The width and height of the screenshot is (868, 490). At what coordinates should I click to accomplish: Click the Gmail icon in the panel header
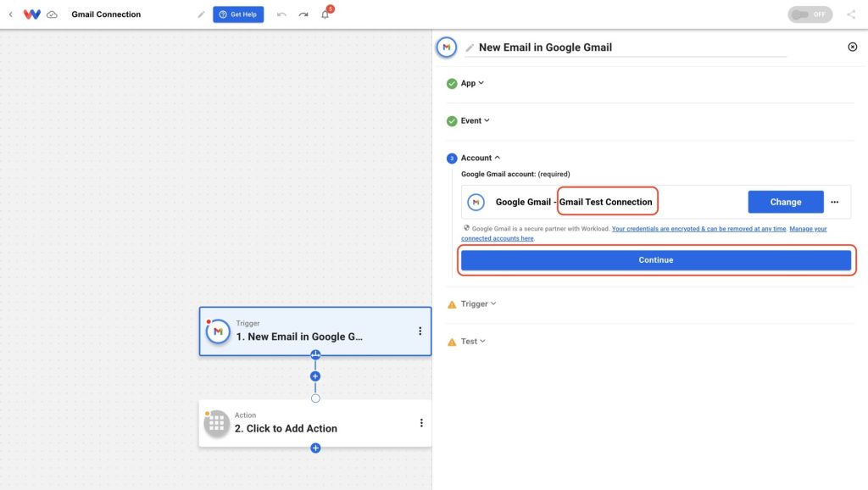pyautogui.click(x=446, y=47)
